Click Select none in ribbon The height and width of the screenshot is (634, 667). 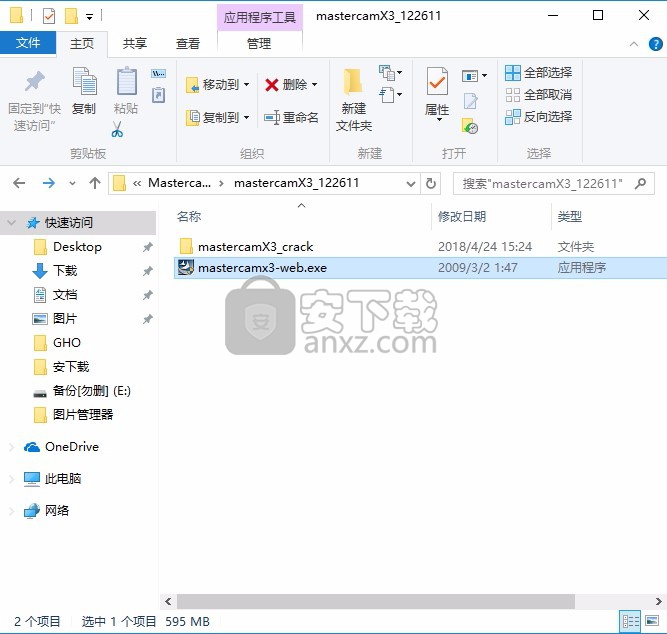[x=538, y=94]
